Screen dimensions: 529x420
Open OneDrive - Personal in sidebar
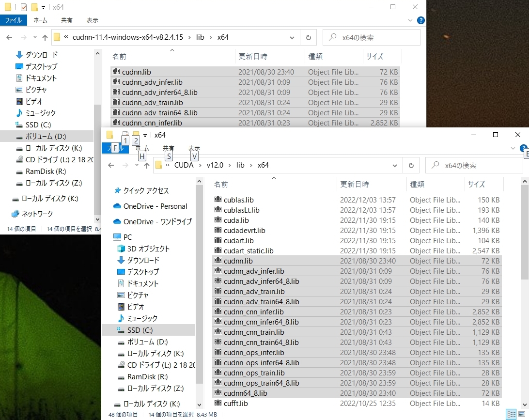click(x=155, y=206)
